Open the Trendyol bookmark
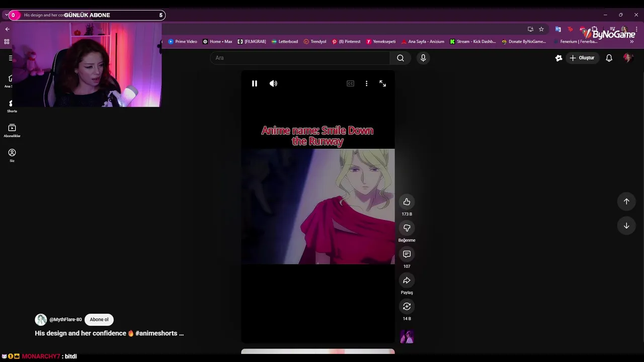 point(315,42)
